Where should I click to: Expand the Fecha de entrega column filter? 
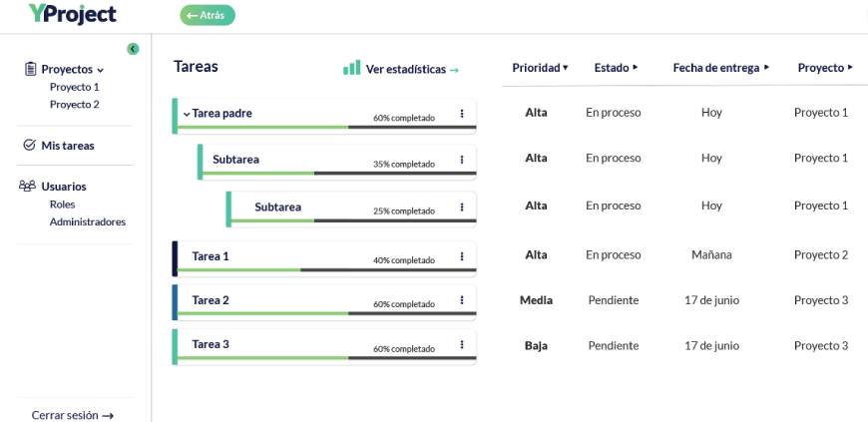720,68
